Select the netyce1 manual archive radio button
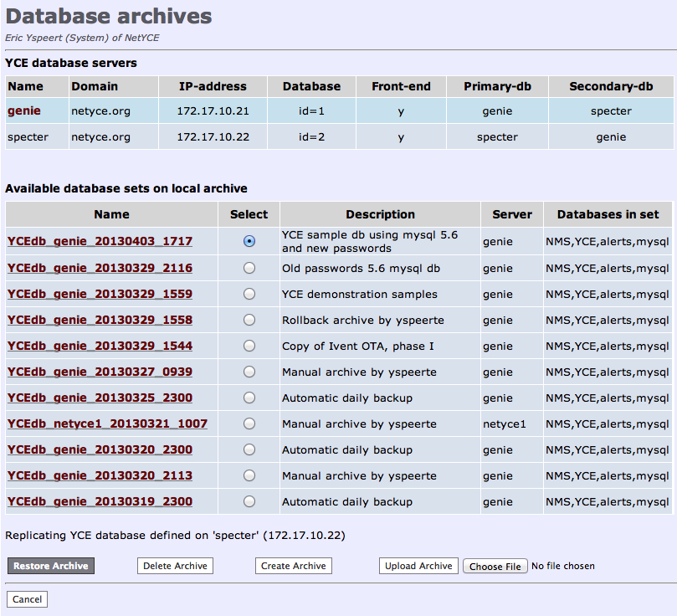The height and width of the screenshot is (616, 677). point(249,423)
